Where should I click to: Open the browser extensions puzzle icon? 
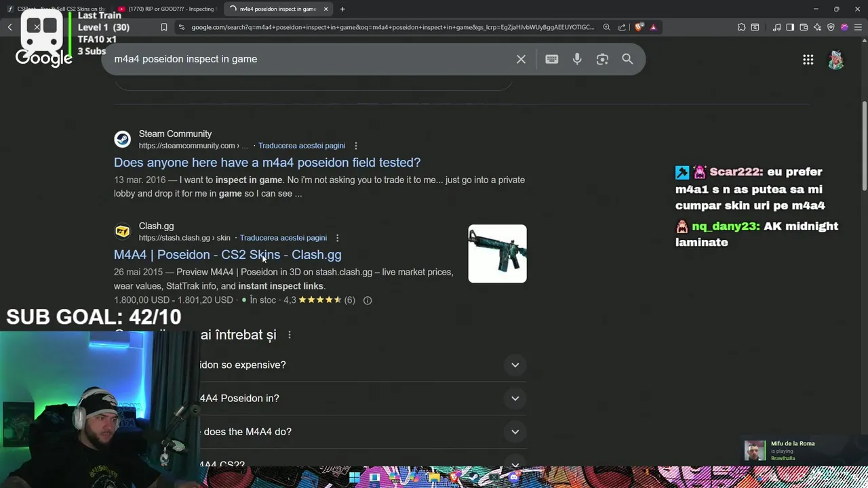click(x=741, y=27)
